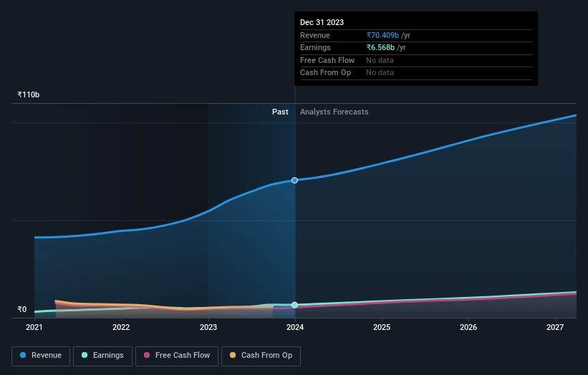The width and height of the screenshot is (588, 375).
Task: Click the Earnings row label in tooltip
Action: pos(315,47)
